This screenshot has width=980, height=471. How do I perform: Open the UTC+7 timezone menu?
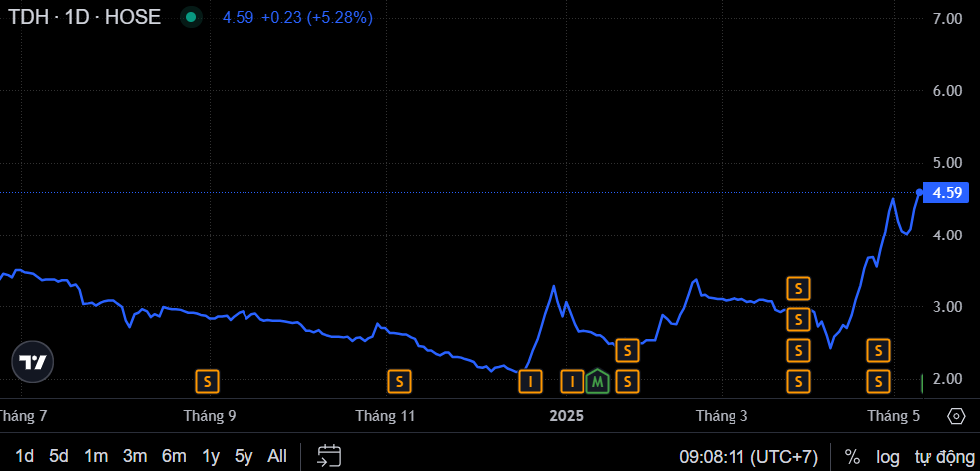748,456
